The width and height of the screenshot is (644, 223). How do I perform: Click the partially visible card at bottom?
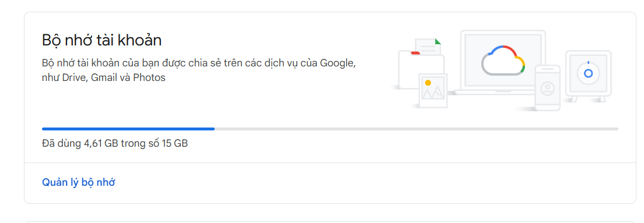[x=330, y=222]
